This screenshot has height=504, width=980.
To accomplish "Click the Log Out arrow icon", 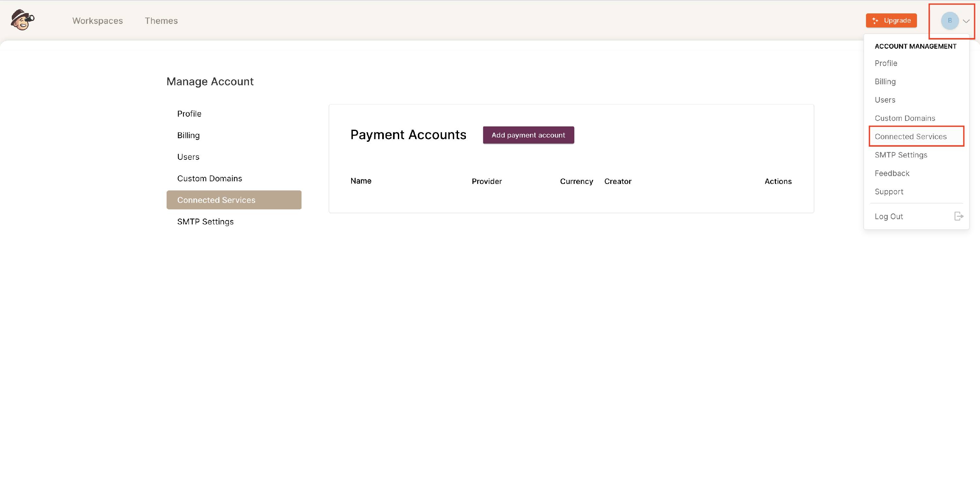I will pyautogui.click(x=958, y=216).
